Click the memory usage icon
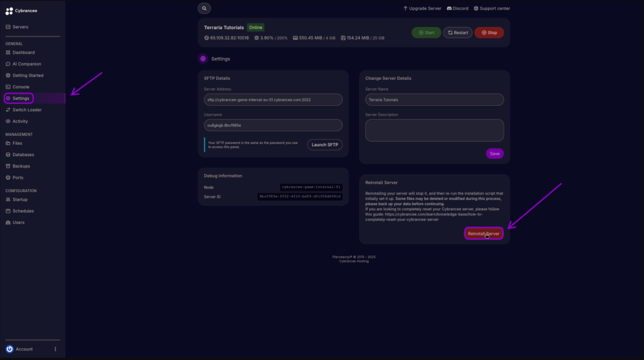This screenshot has height=360, width=644. click(x=296, y=38)
